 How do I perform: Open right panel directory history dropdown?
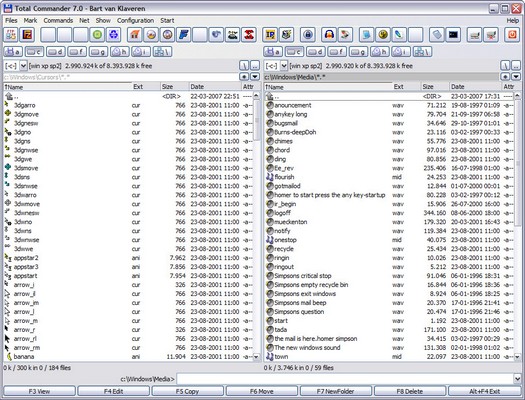pos(516,77)
